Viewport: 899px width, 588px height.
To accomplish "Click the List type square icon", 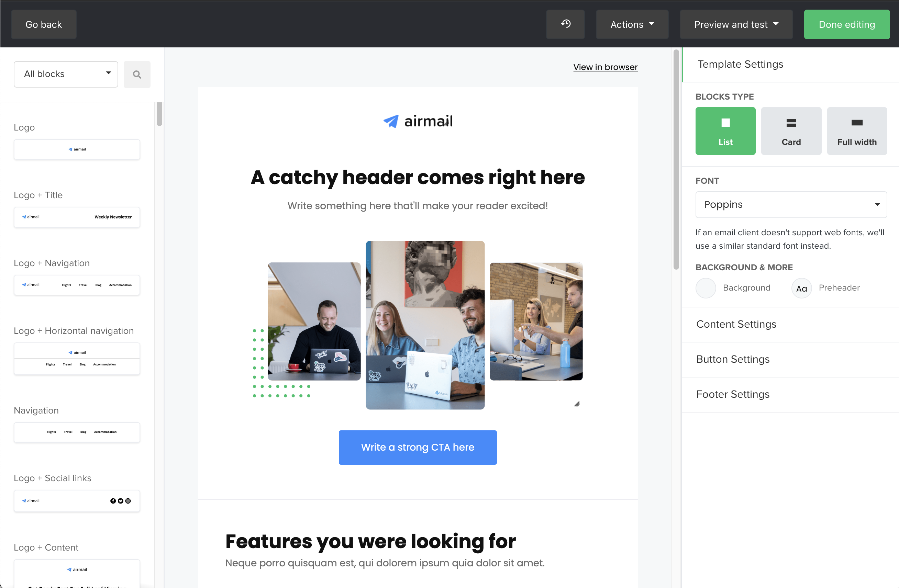I will [725, 123].
